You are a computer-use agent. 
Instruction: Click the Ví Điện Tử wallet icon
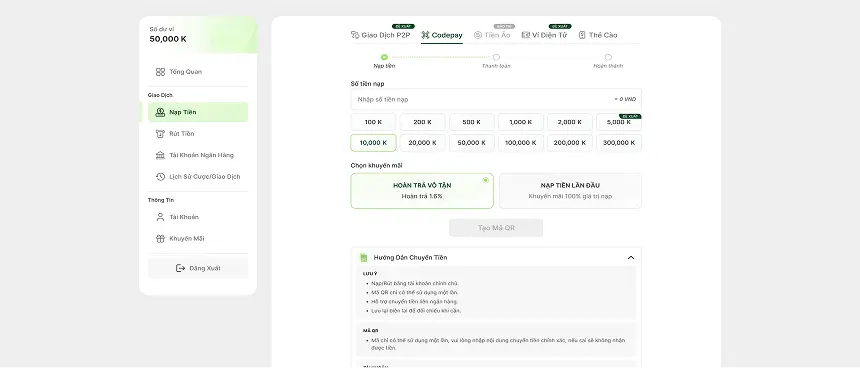click(525, 35)
